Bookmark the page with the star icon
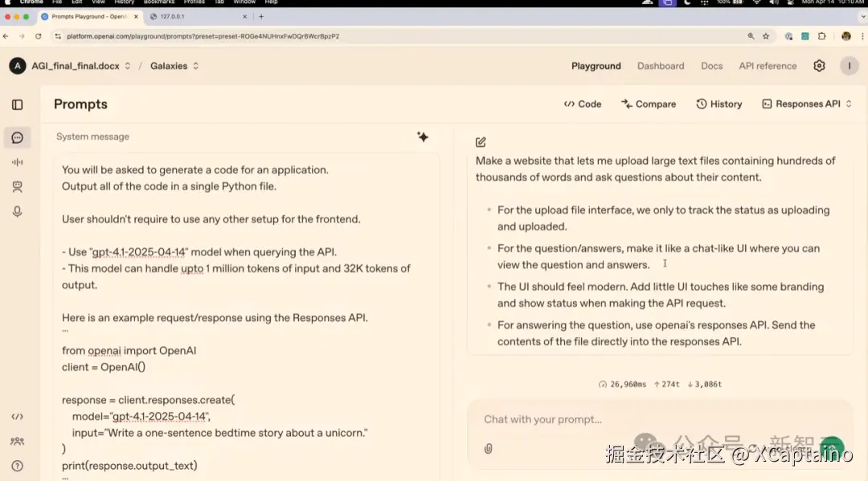 (x=766, y=36)
